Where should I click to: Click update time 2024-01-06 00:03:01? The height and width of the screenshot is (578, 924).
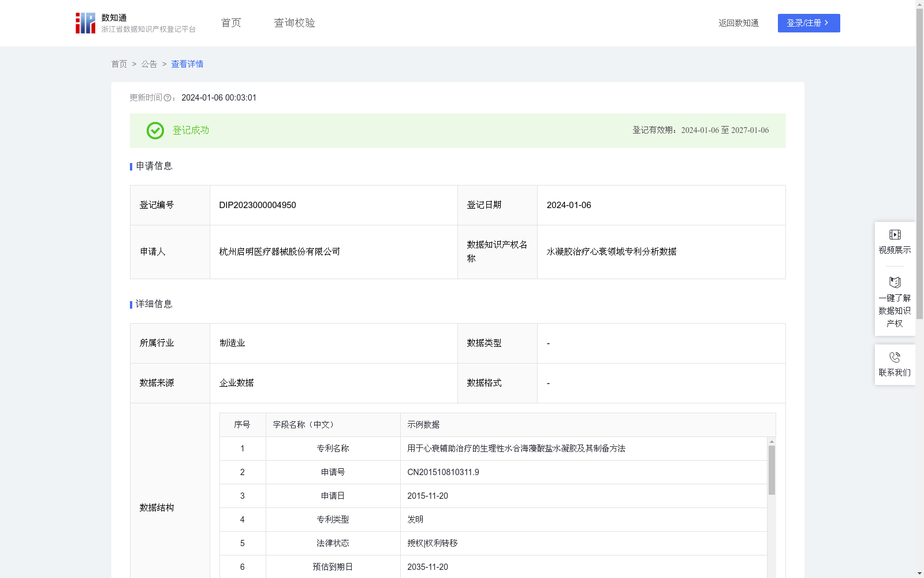pos(219,98)
